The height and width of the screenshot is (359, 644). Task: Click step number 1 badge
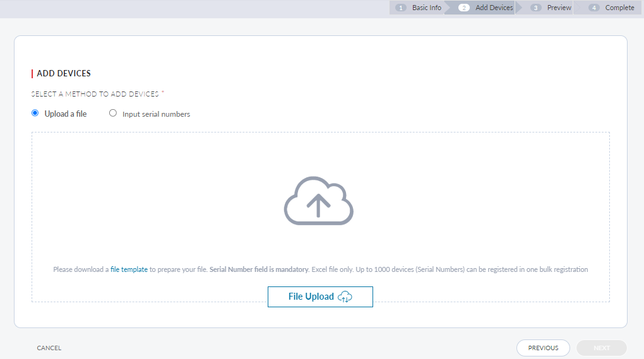pos(401,8)
